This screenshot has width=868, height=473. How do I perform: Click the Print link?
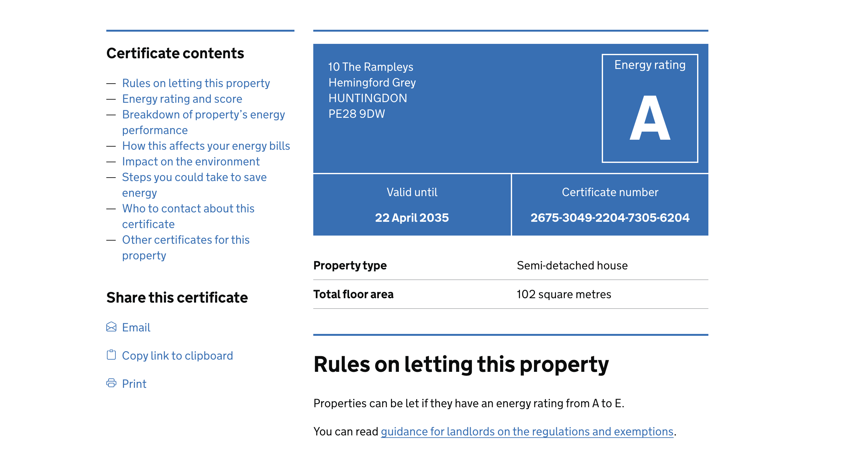(134, 384)
